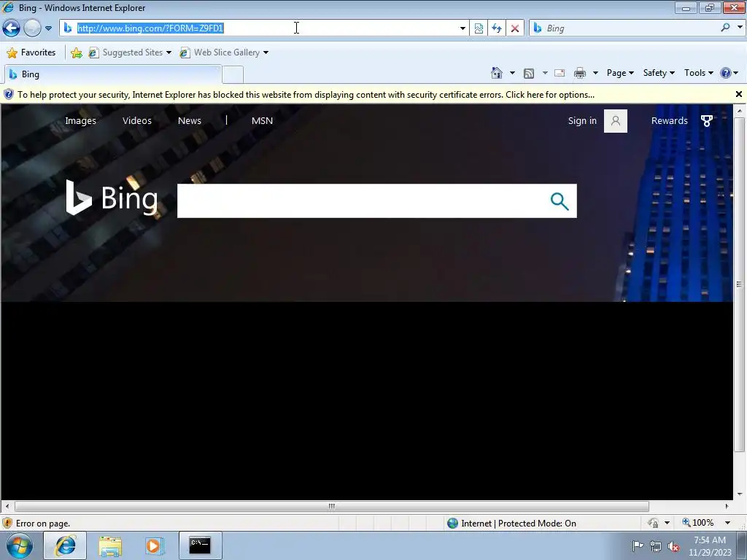Image resolution: width=747 pixels, height=560 pixels.
Task: Open the Help question mark menu
Action: point(729,73)
